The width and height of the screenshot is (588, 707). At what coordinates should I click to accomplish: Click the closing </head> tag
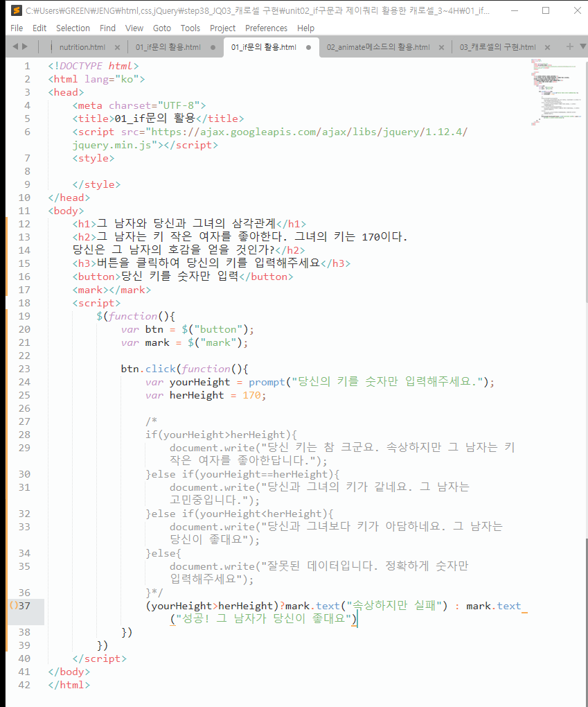[69, 198]
